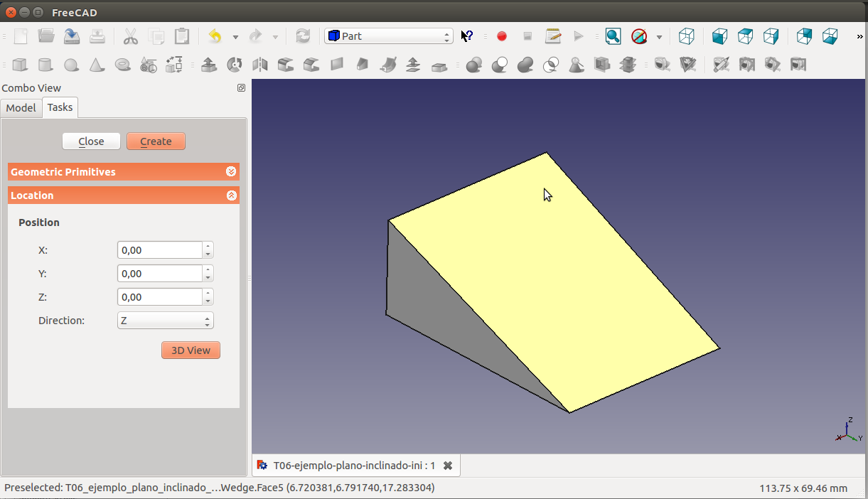Switch to axonometric view cube
Screen dimensions: 868x499
[x=686, y=36]
